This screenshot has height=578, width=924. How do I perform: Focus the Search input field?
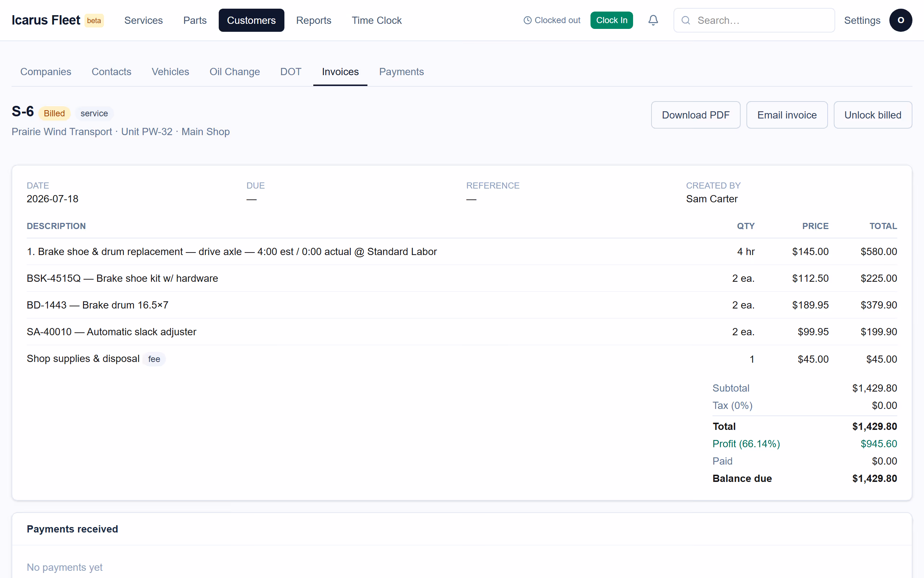click(754, 20)
